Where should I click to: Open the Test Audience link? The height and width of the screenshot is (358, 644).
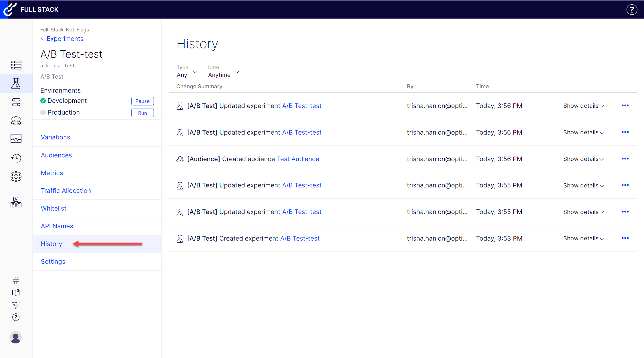298,159
